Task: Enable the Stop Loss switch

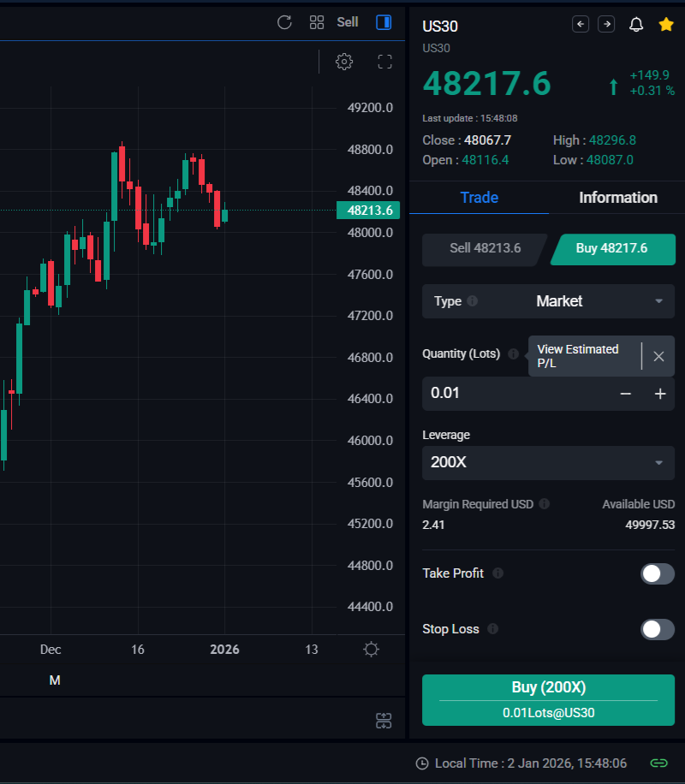Action: click(x=658, y=629)
